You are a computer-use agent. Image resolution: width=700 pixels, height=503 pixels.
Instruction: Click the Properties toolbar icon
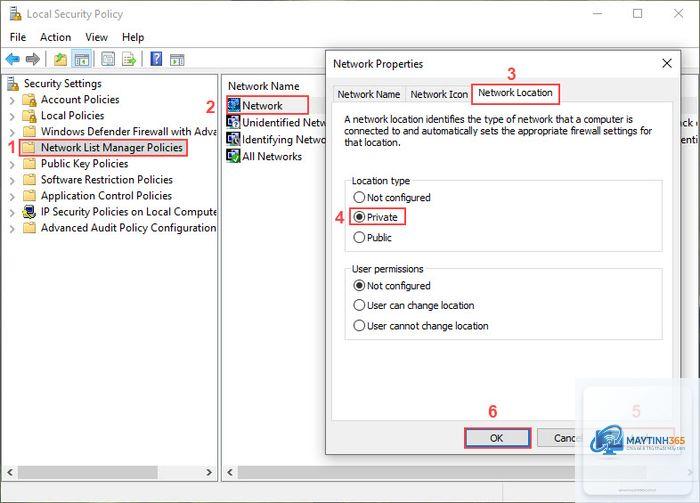tap(108, 59)
